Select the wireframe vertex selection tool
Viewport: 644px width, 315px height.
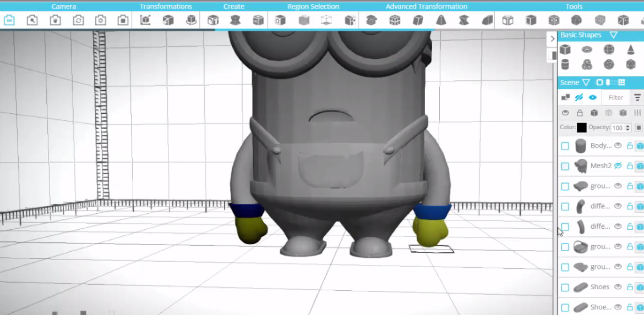click(326, 20)
